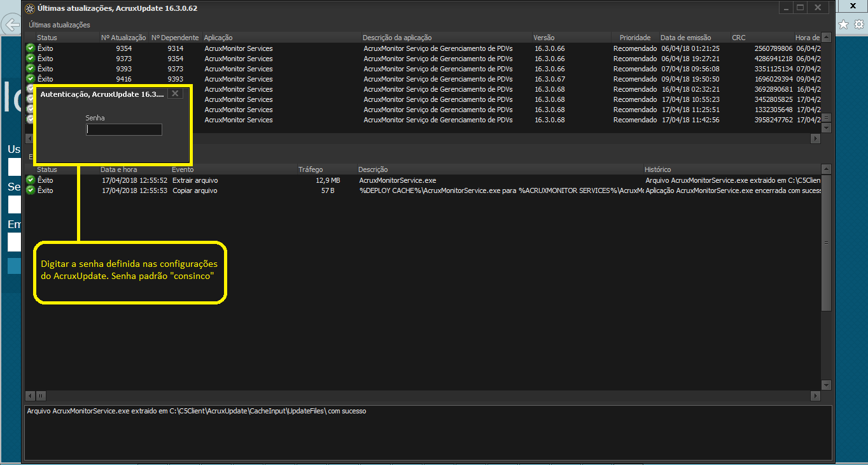The width and height of the screenshot is (868, 465).
Task: Click emission date 09/04/18 19:50:50
Action: [690, 79]
